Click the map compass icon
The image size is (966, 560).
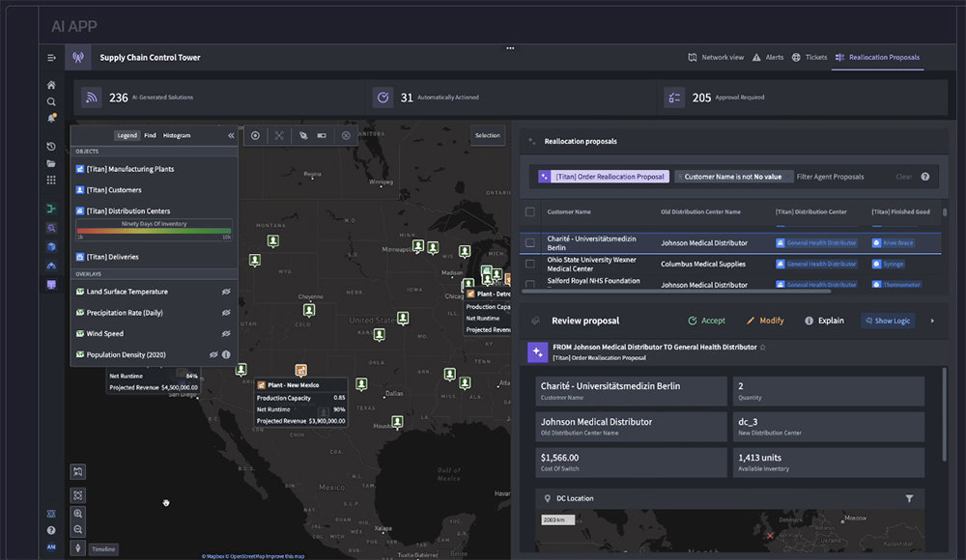click(78, 548)
